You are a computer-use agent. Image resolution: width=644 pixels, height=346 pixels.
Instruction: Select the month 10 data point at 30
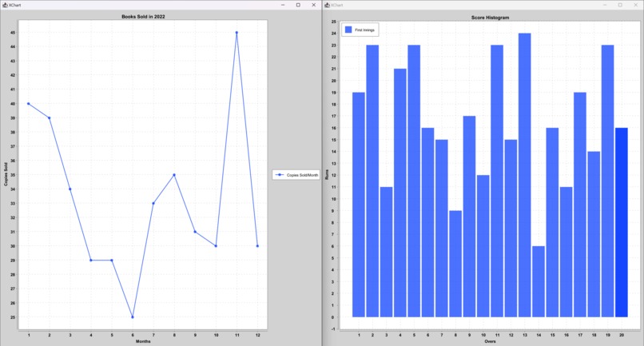216,246
